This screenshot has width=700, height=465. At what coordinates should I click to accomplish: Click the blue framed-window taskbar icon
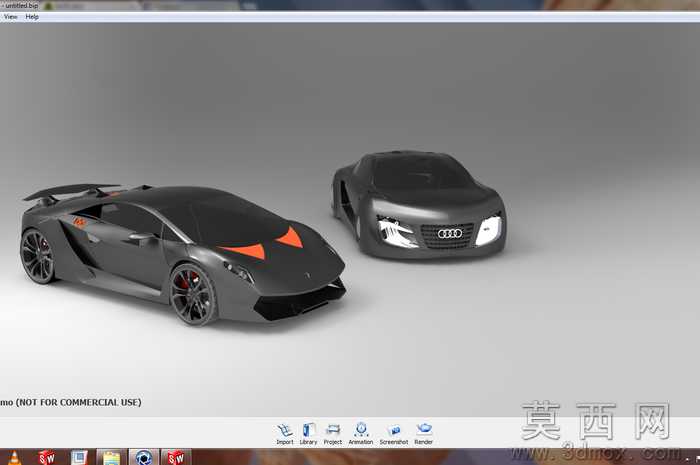pyautogui.click(x=79, y=457)
